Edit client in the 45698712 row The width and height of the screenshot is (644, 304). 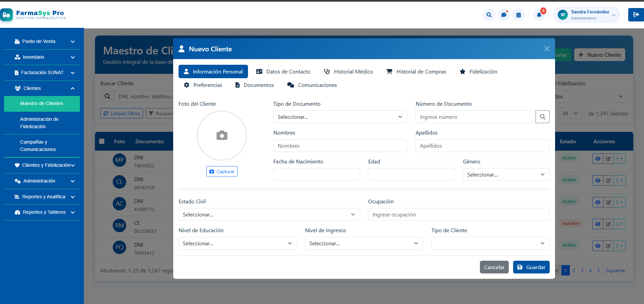(x=608, y=202)
